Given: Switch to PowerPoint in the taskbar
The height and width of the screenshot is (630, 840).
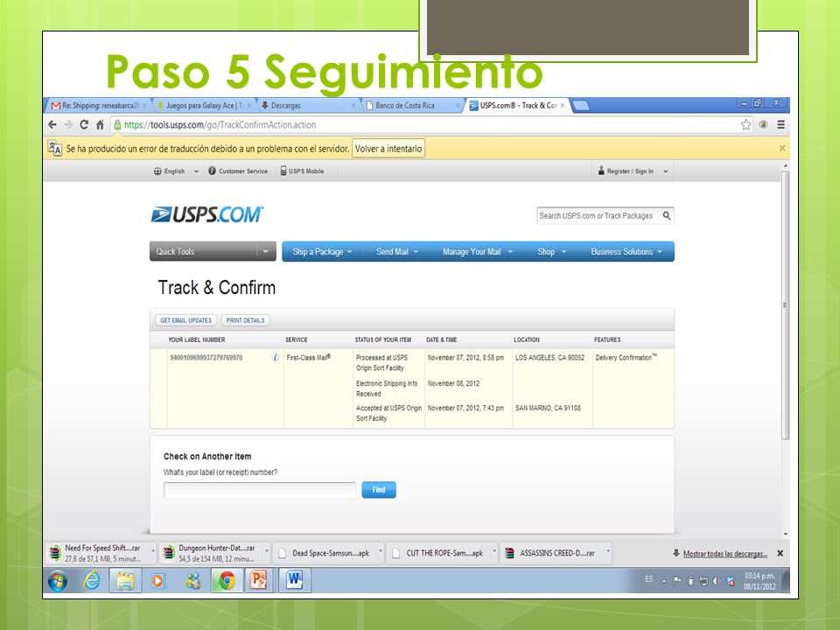Looking at the screenshot, I should [x=259, y=581].
